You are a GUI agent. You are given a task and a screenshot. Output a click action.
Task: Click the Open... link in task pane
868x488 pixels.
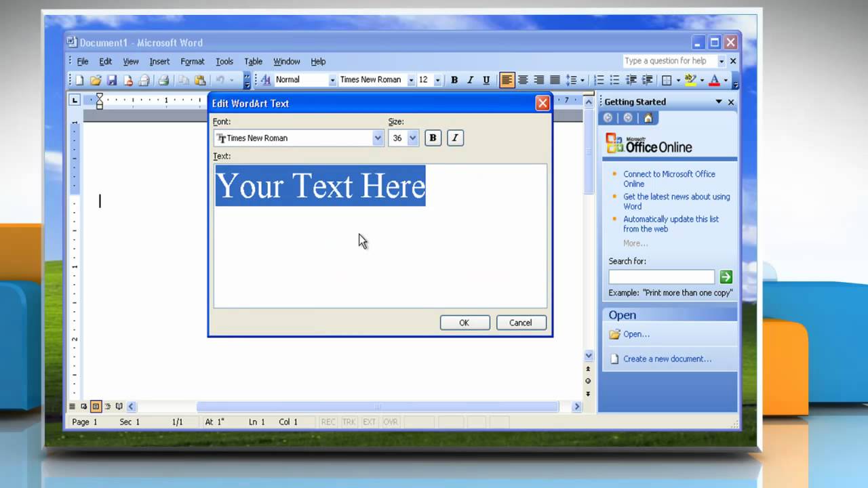pyautogui.click(x=636, y=334)
